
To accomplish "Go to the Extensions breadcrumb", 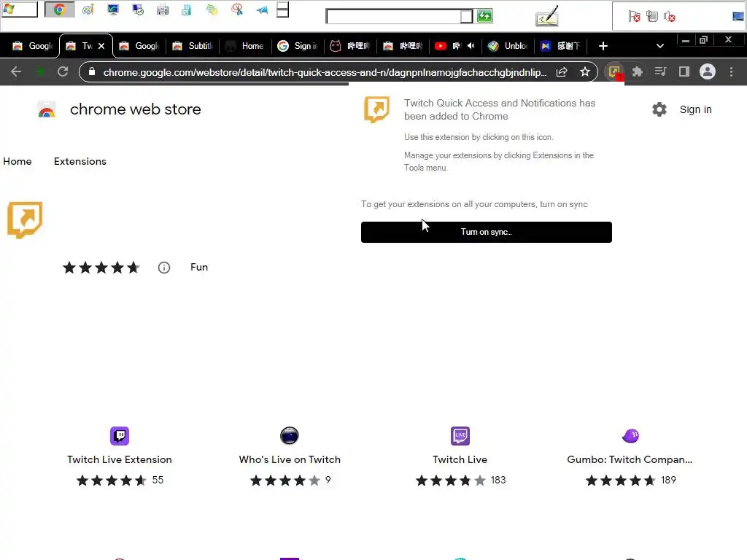I will coord(80,161).
